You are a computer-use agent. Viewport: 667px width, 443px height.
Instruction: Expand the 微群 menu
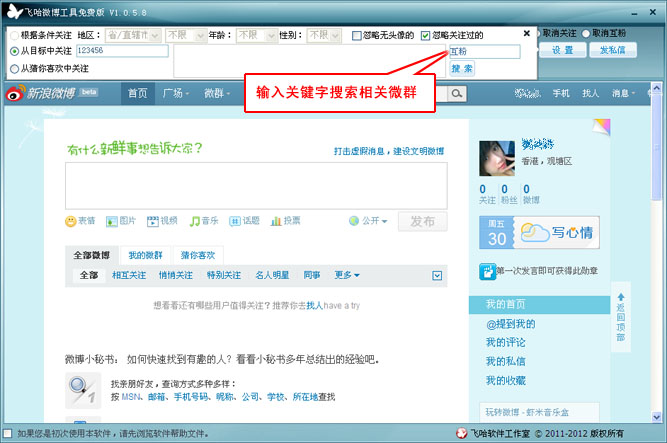point(217,93)
